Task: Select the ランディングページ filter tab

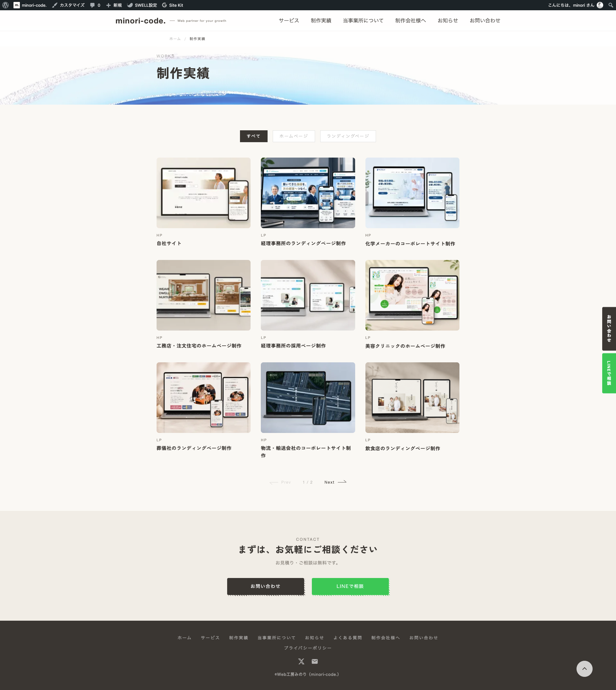Action: [348, 136]
